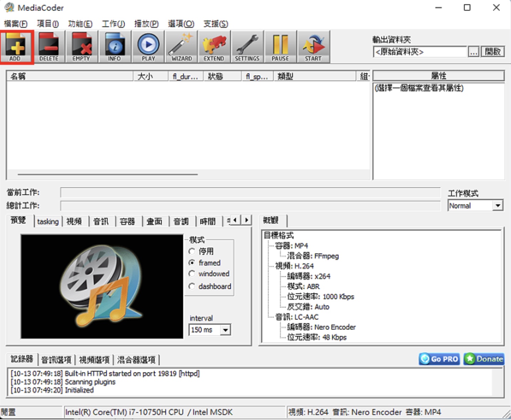Switch to the 畫面 tab
Viewport: 511px width, 420px height.
[154, 221]
